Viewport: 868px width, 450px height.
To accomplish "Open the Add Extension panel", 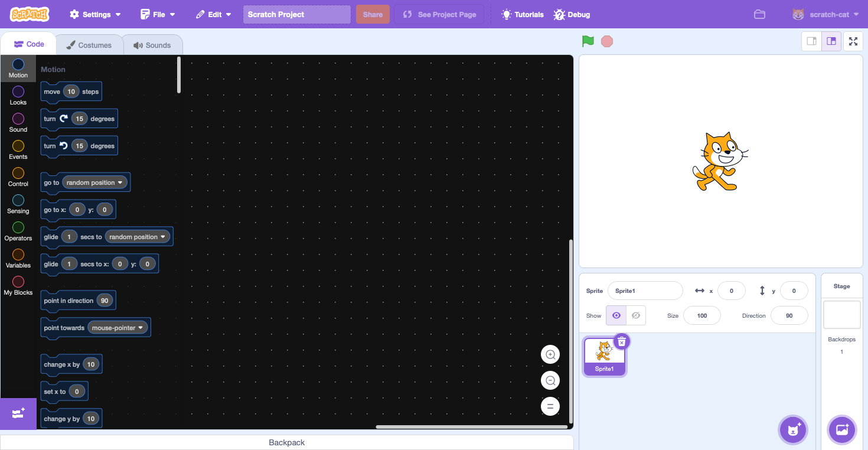I will [x=18, y=413].
